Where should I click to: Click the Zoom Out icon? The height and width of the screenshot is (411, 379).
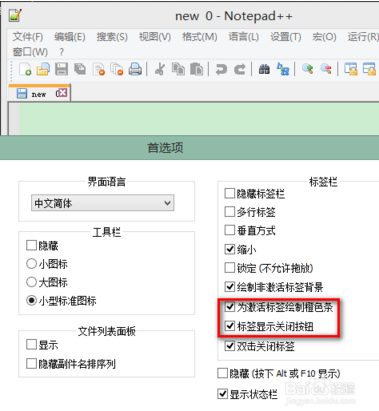point(326,69)
